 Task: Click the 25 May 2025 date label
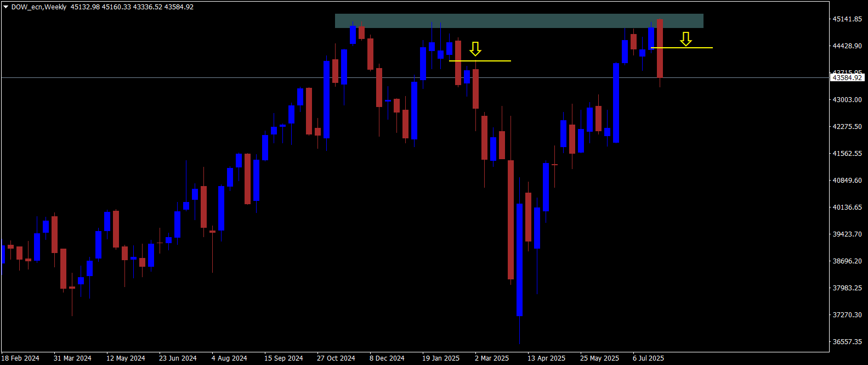[x=599, y=358]
